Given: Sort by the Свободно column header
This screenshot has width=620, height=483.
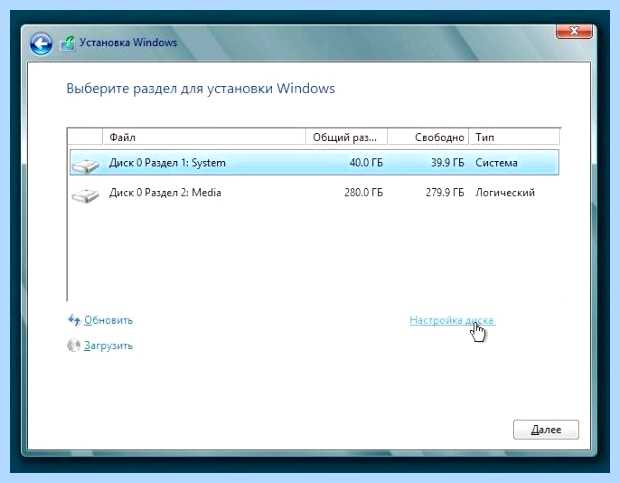Looking at the screenshot, I should pyautogui.click(x=428, y=137).
